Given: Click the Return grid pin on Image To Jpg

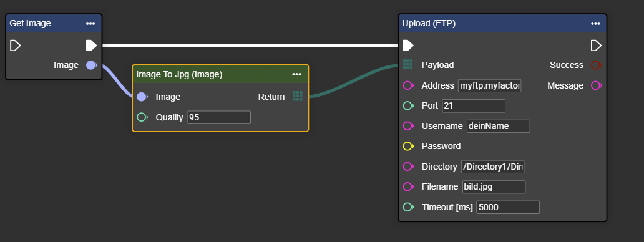Looking at the screenshot, I should point(298,97).
